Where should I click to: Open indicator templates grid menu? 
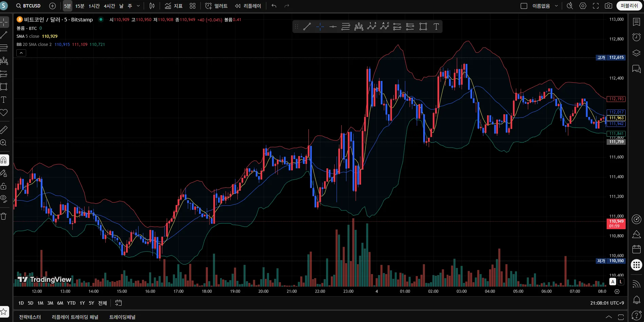tap(193, 6)
